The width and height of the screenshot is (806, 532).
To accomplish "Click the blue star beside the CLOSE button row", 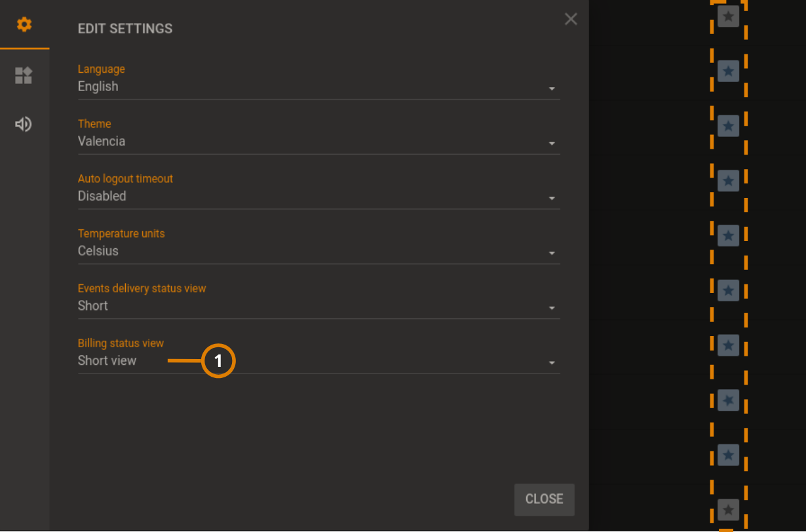I will tap(728, 455).
